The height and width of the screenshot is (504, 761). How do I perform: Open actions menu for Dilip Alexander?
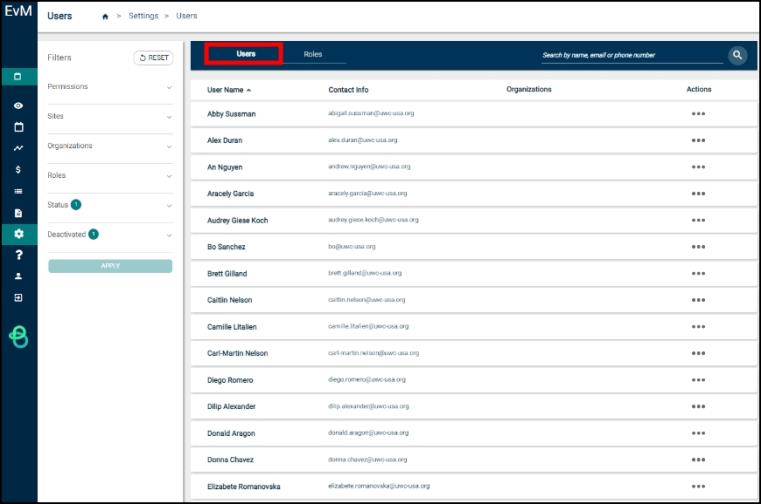[698, 406]
